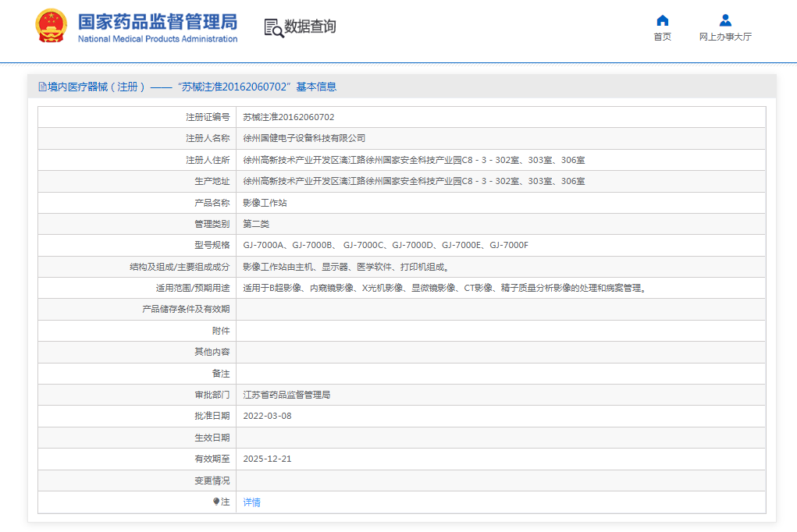Click the 数据查询 magnifier document icon

click(273, 28)
